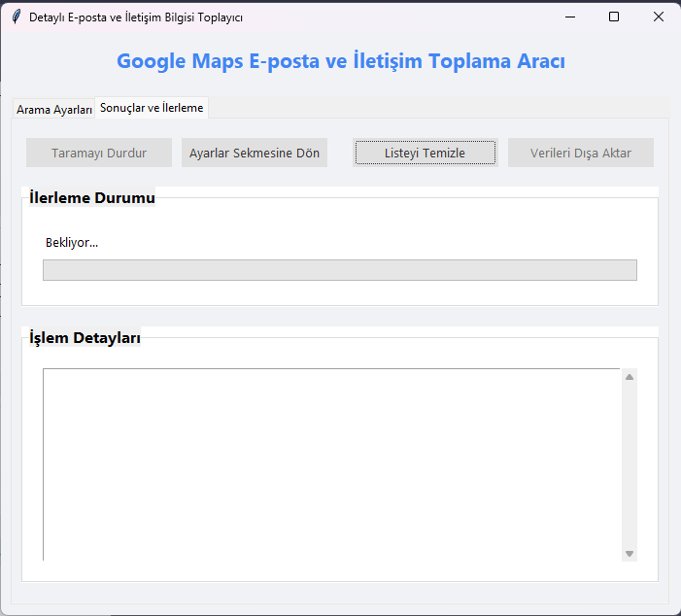This screenshot has height=616, width=681.
Task: Export data via Verileri Dışa Aktar
Action: (x=580, y=153)
